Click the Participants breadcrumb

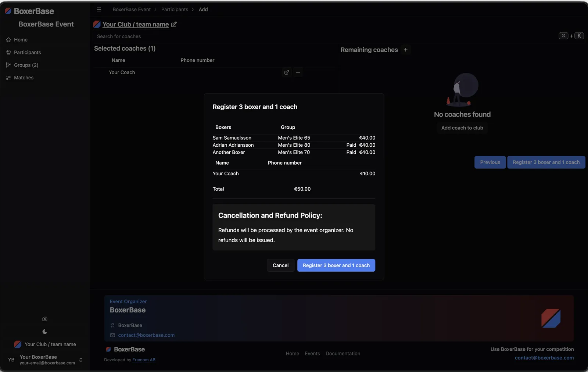pos(175,10)
